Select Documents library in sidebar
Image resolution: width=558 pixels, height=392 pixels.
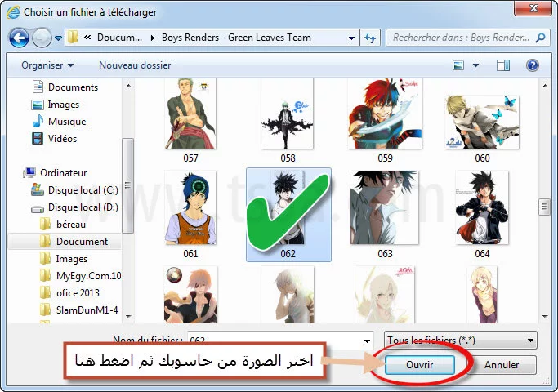[65, 87]
